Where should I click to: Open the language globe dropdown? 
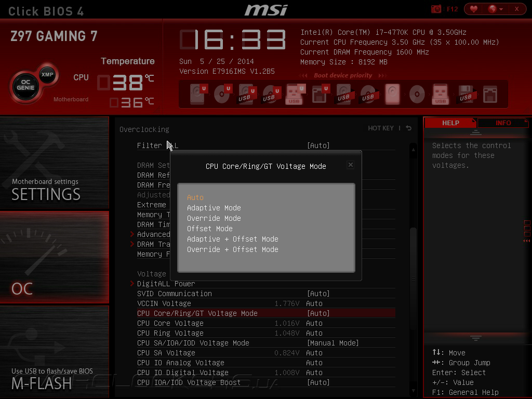coord(495,9)
